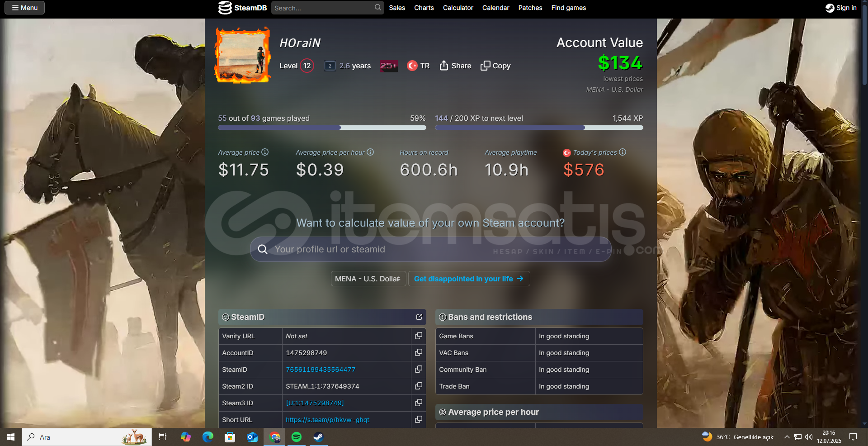The image size is (868, 446).
Task: Click the 1475298749 AccountID value
Action: click(x=306, y=353)
